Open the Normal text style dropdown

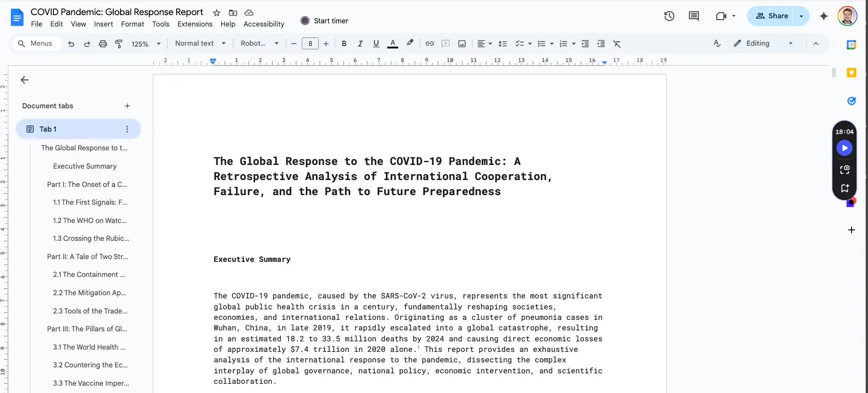200,43
